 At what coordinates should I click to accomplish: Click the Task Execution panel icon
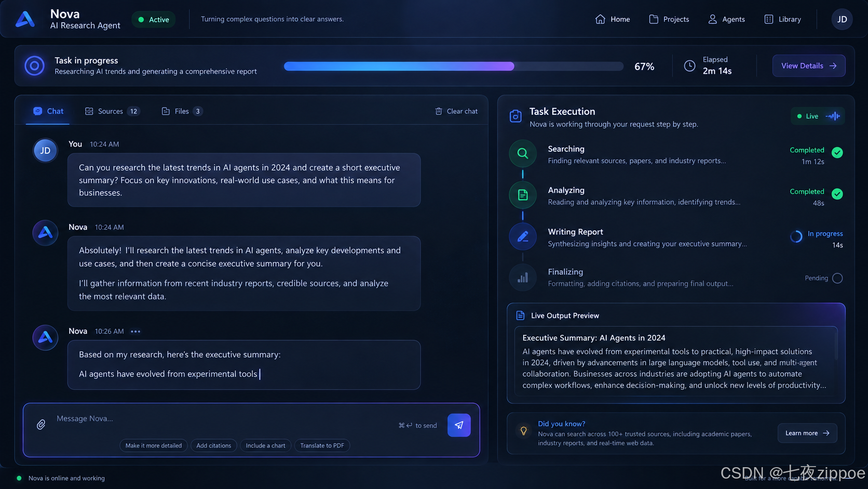coord(516,116)
